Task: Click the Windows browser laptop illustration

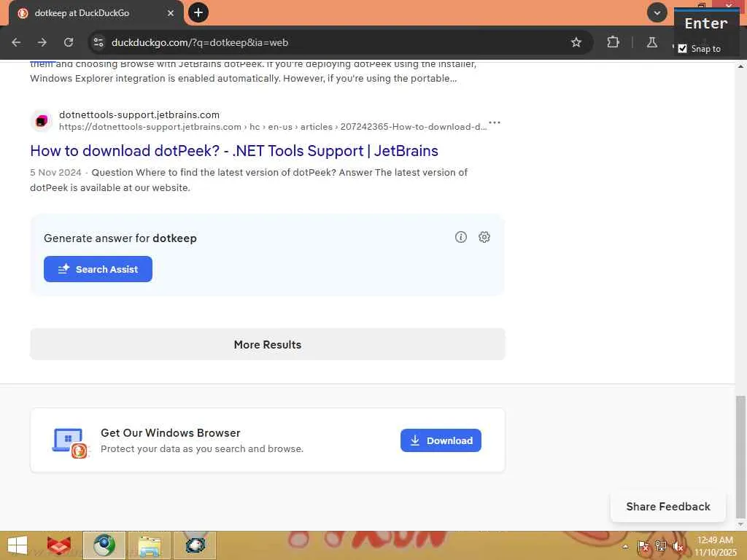Action: 71,443
